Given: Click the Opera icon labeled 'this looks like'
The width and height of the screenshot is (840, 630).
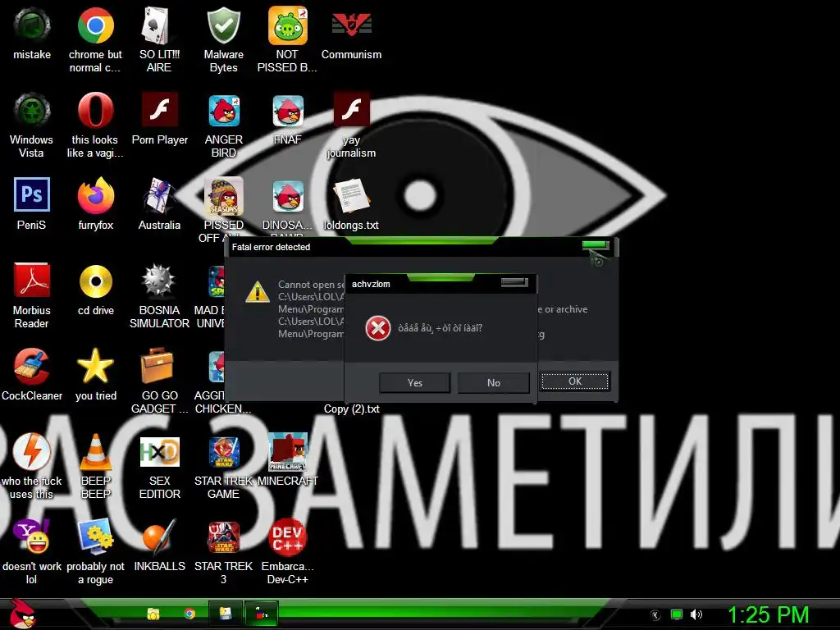Looking at the screenshot, I should pos(95,111).
